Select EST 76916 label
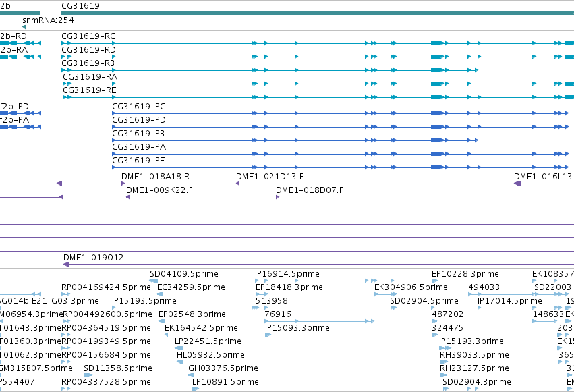 point(278,314)
